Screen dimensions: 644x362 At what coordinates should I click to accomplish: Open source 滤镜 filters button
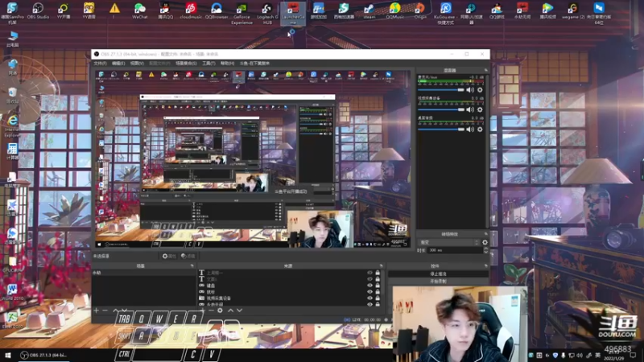pos(188,256)
